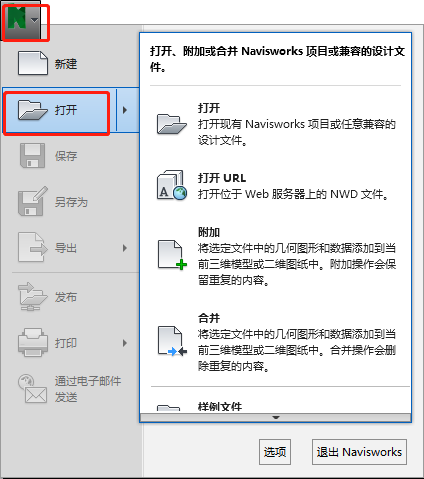This screenshot has width=424, height=479.
Task: Click the 打印 printer icon
Action: 33,342
